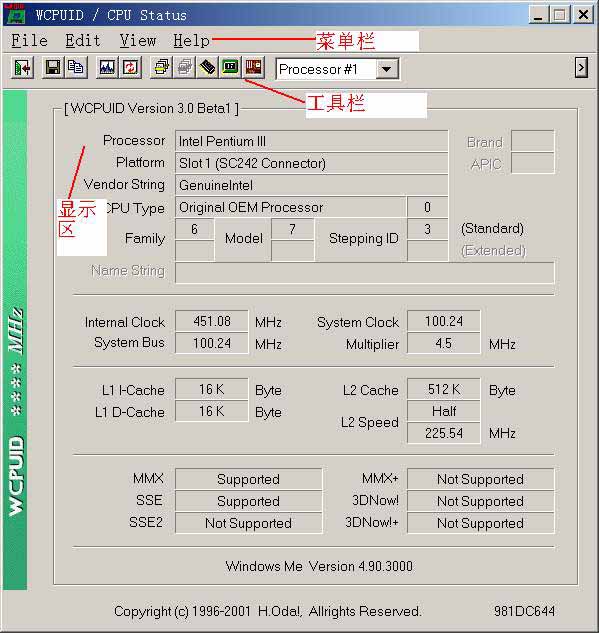The width and height of the screenshot is (599, 633).
Task: Click the SSE Supported field
Action: [x=249, y=501]
